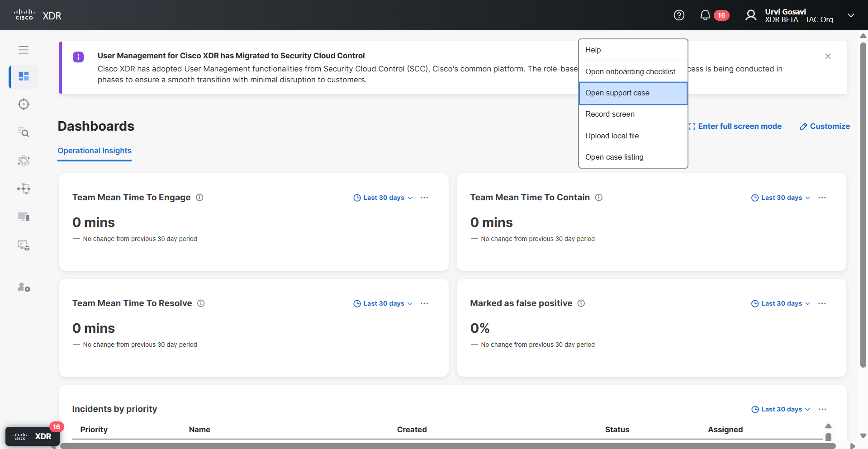Open the user account chevron for Urvi Gosavi
Viewport: 868px width, 449px height.
851,15
